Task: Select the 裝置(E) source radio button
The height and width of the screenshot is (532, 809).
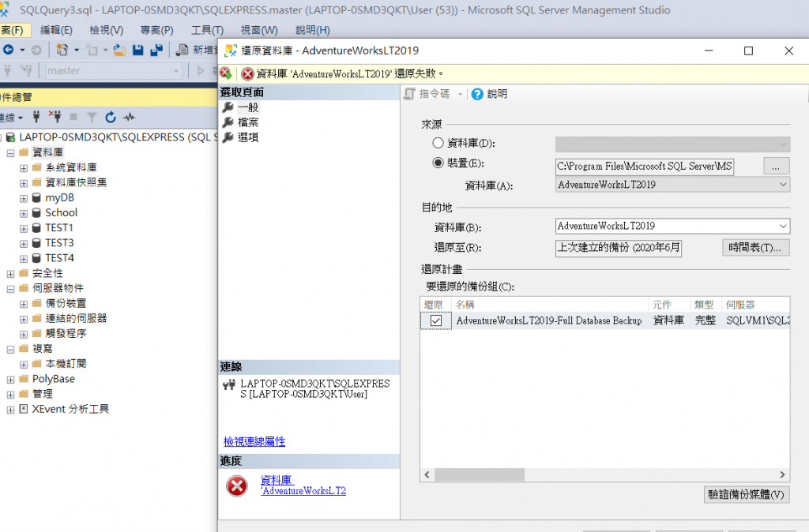Action: (438, 163)
